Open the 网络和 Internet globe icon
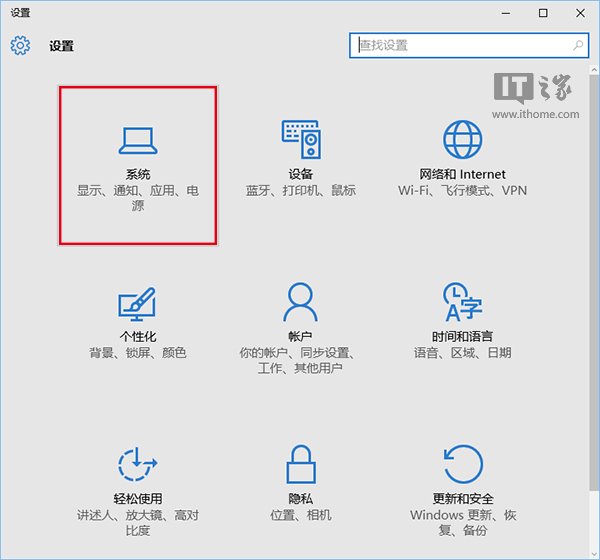The width and height of the screenshot is (600, 560). 462,139
